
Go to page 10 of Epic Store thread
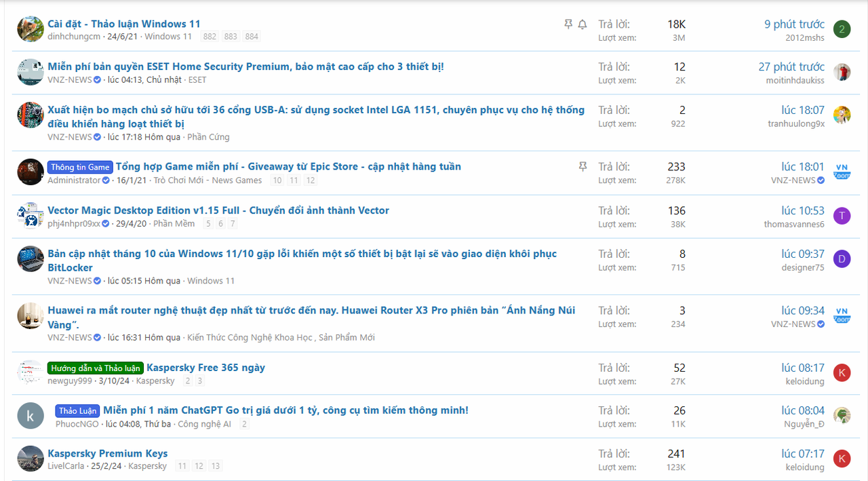(x=277, y=180)
